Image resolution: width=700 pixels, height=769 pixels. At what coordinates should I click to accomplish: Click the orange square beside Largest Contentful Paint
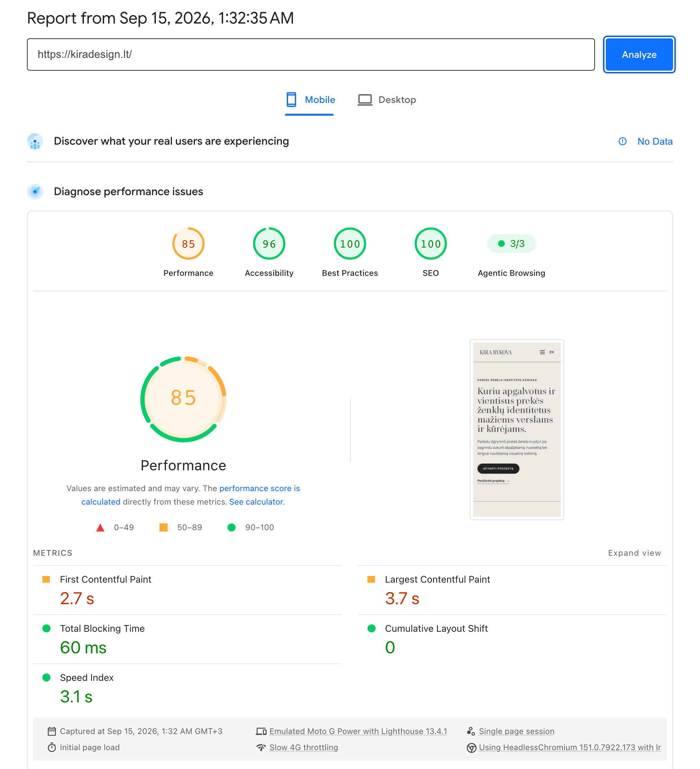(x=371, y=579)
